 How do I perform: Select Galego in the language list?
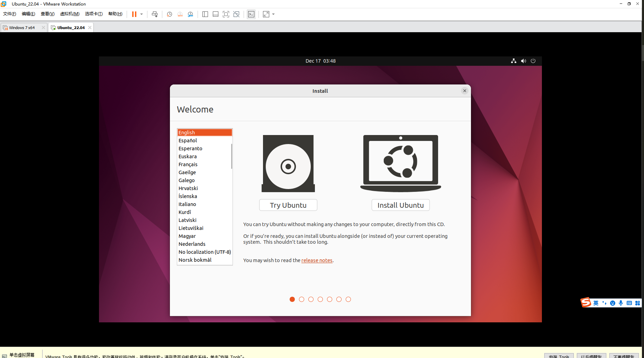pyautogui.click(x=205, y=180)
